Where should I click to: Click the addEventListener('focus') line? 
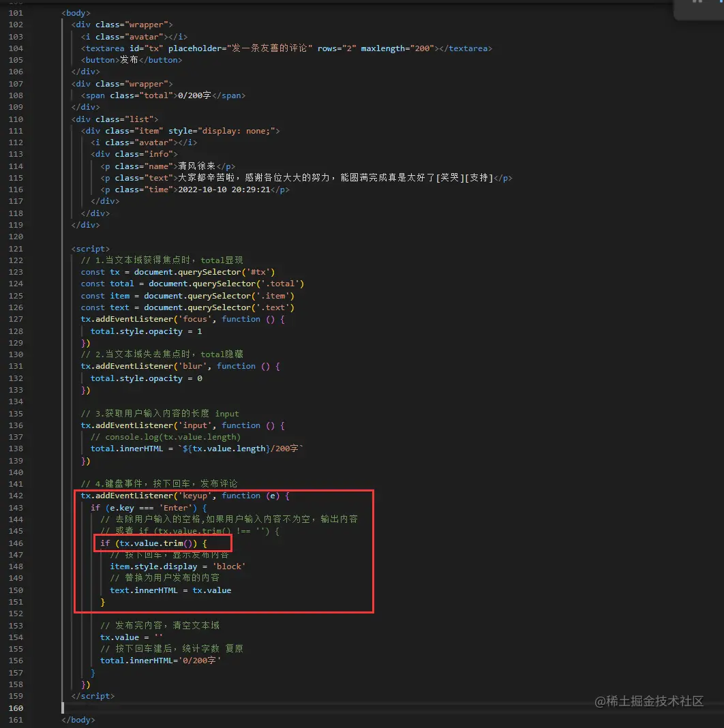pyautogui.click(x=183, y=319)
